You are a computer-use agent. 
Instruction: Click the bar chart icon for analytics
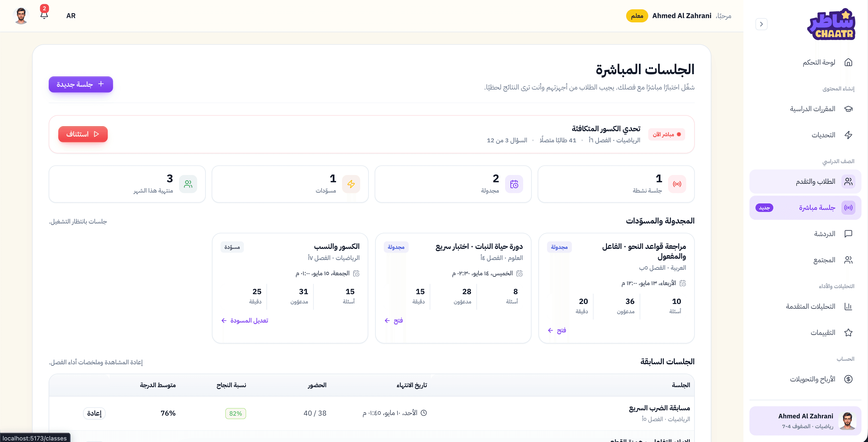pyautogui.click(x=848, y=306)
